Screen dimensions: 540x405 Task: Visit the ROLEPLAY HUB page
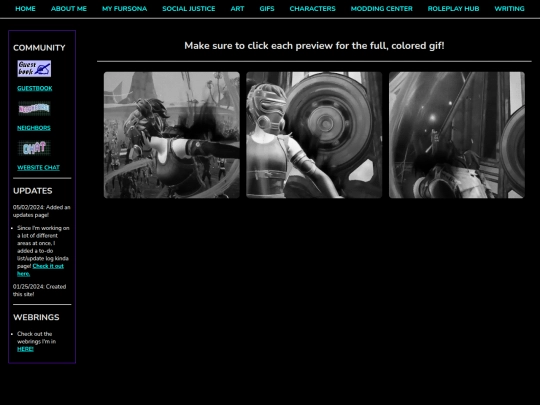(453, 9)
